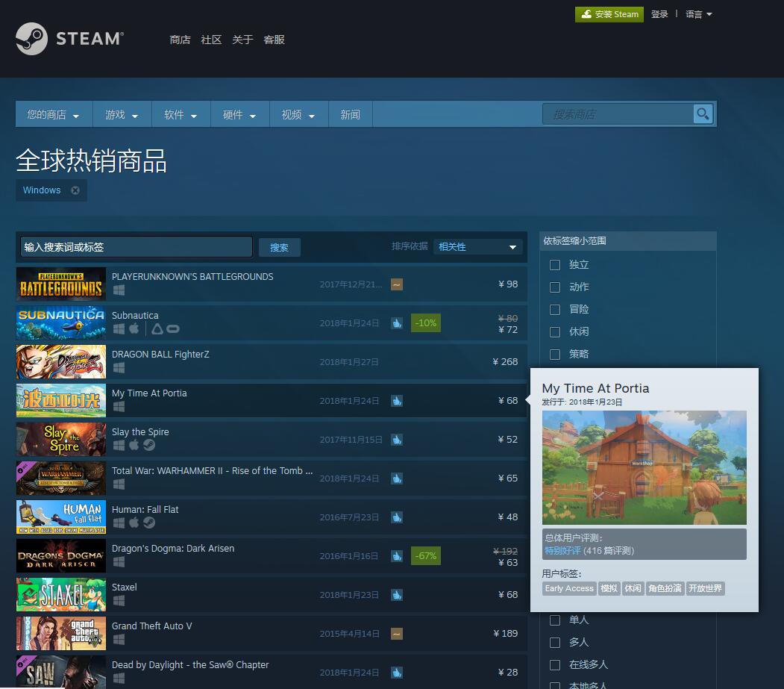
Task: Click the review icon on the PLAYERUNKNOWN'S BATTLEGROUNDS row
Action: [x=397, y=284]
